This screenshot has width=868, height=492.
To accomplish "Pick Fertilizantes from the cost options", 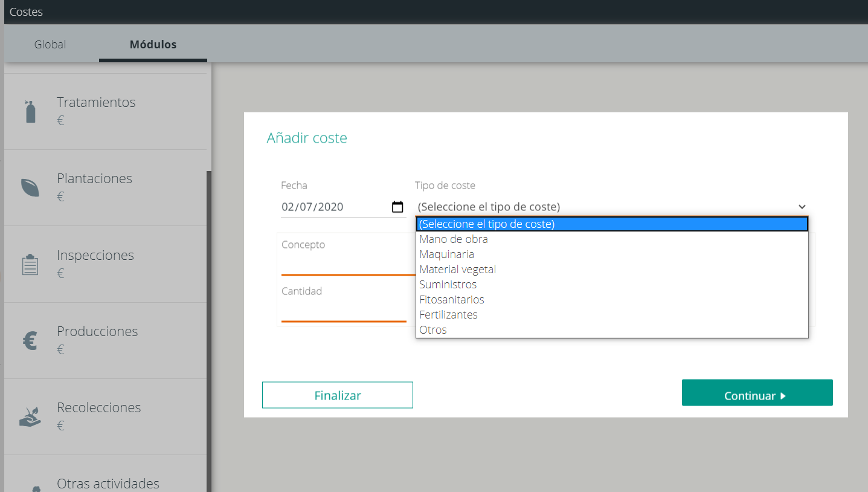I will [x=448, y=314].
